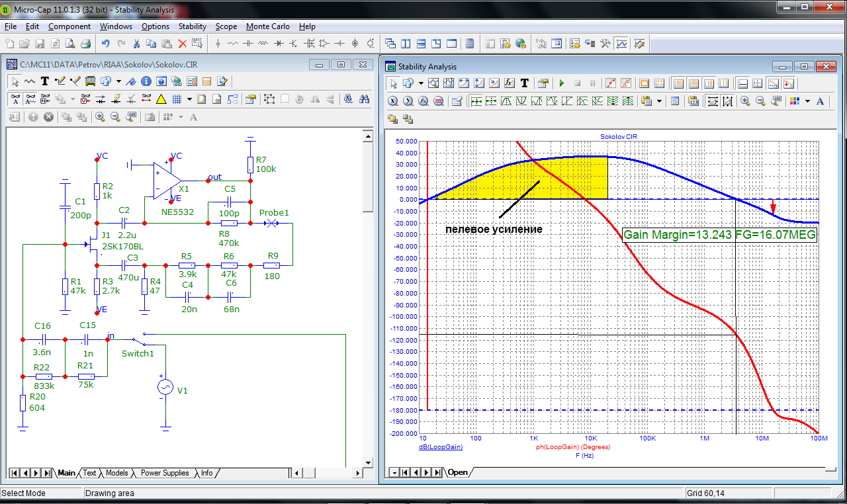Expand the grid style dropdown arrow

click(189, 99)
